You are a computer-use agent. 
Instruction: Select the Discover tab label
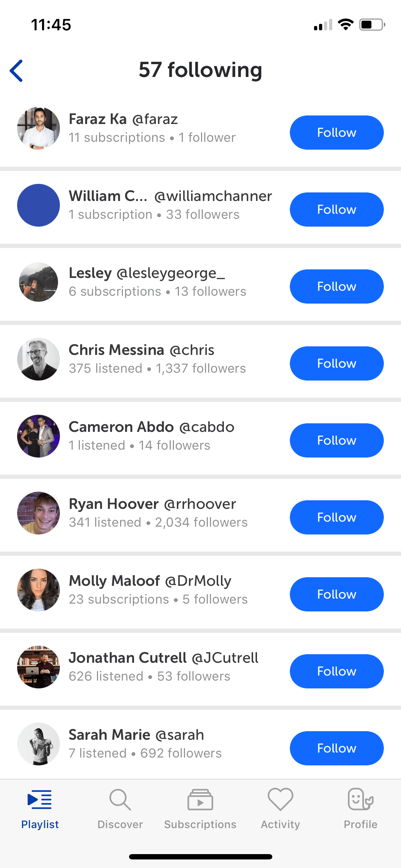tap(120, 824)
